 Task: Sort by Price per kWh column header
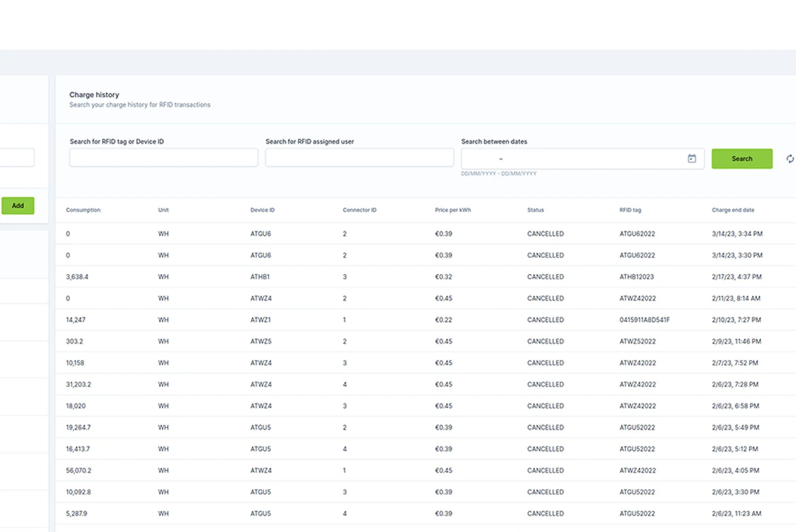(453, 210)
